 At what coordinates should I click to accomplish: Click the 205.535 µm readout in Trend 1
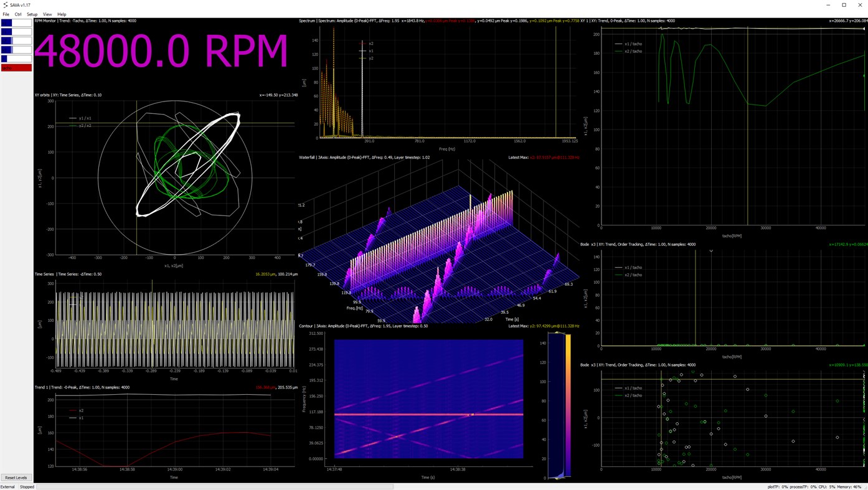click(x=288, y=387)
